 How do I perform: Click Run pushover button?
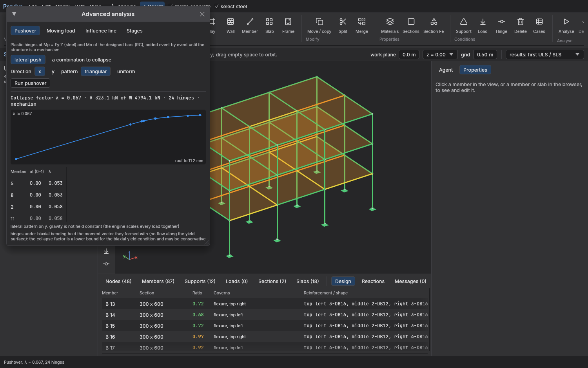tap(30, 83)
